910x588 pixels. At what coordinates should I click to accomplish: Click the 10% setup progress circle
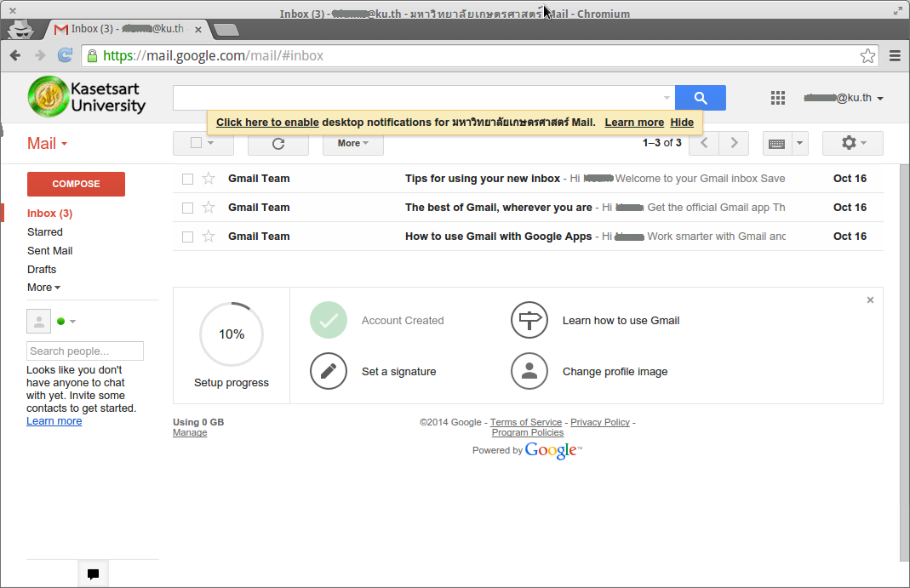point(232,334)
